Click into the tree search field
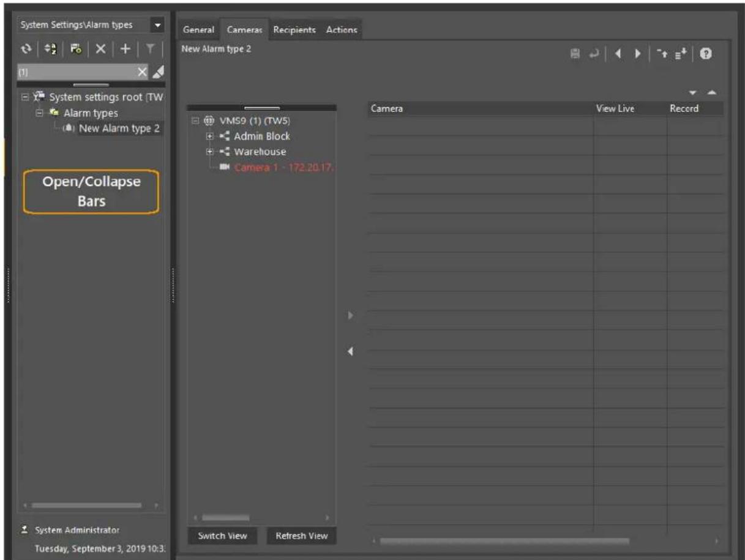The height and width of the screenshot is (560, 745). [77, 72]
